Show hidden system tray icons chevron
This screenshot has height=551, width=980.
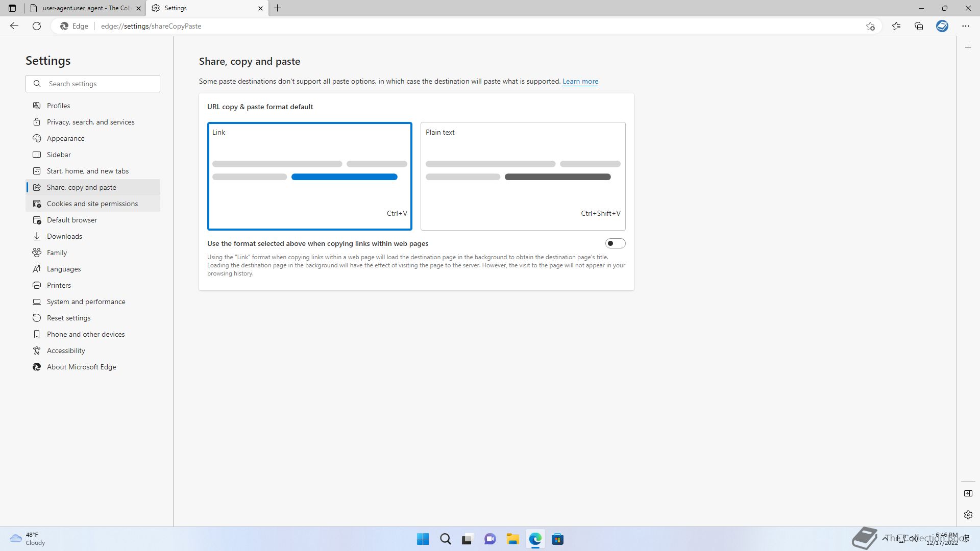click(885, 538)
